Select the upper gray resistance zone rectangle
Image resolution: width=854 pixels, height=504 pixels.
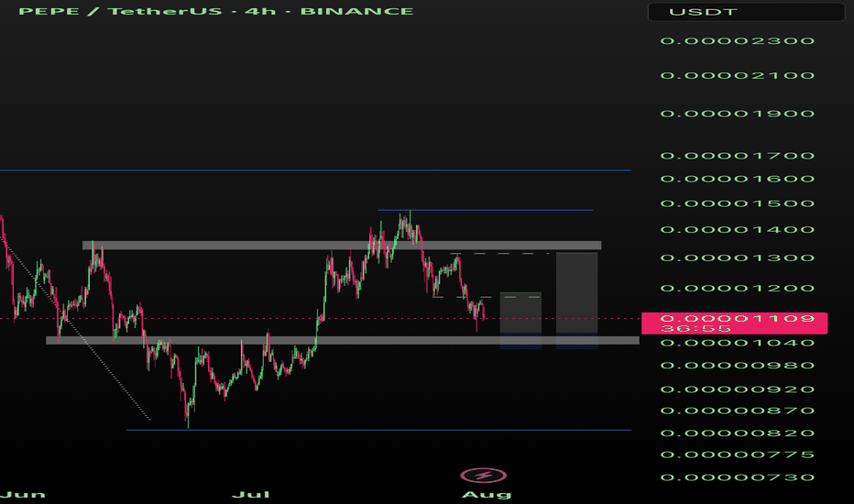342,246
